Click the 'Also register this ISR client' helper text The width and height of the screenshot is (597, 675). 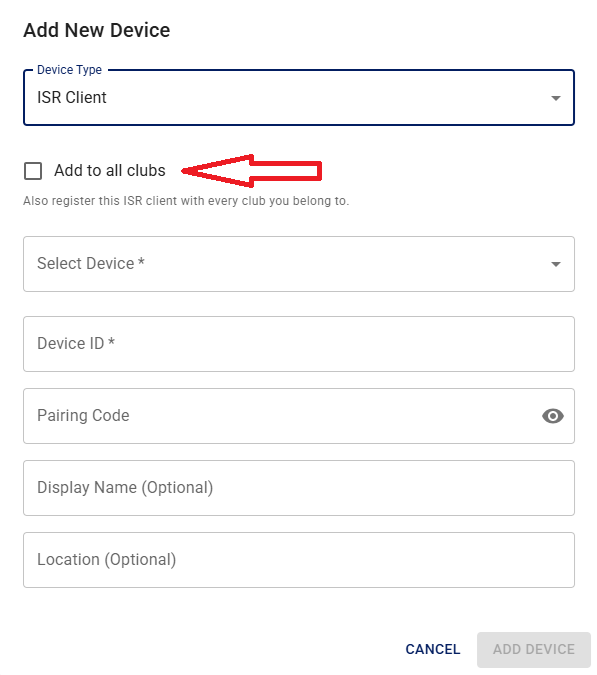tap(186, 201)
